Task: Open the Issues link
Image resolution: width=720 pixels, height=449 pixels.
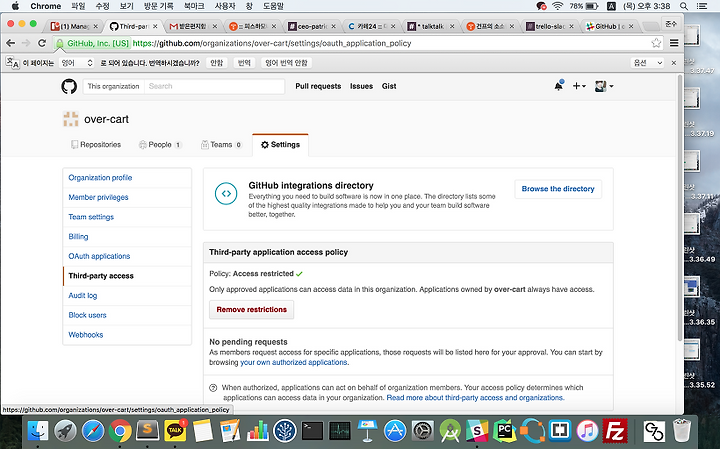Action: [x=361, y=86]
